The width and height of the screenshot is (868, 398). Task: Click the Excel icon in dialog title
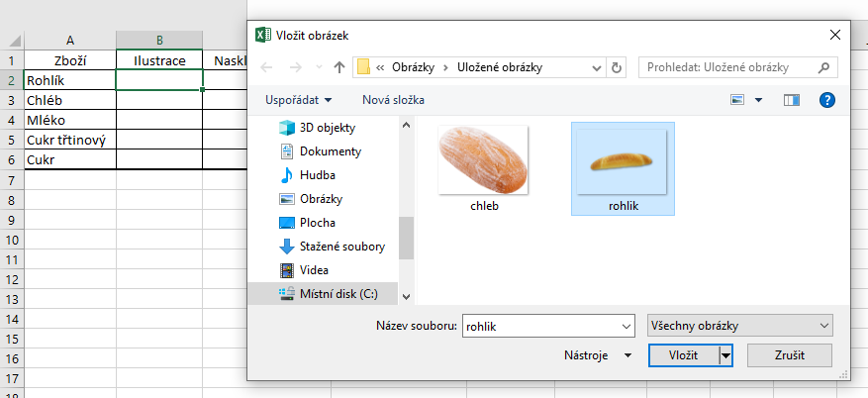click(x=262, y=35)
